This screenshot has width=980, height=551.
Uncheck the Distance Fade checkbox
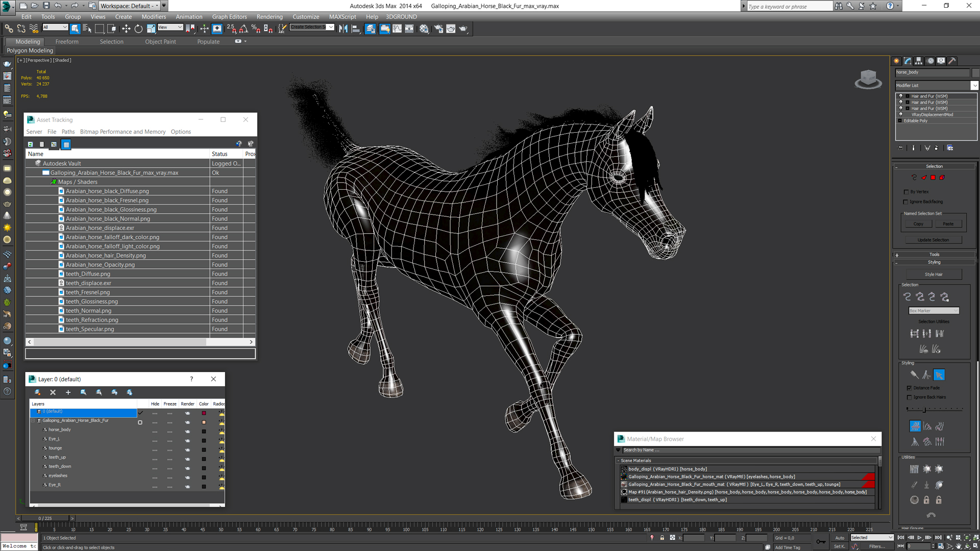[x=909, y=388]
